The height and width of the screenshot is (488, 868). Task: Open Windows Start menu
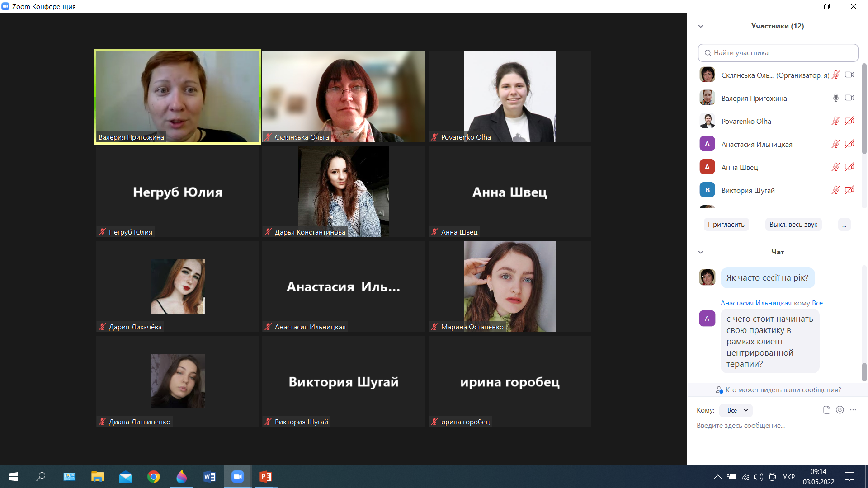point(14,477)
